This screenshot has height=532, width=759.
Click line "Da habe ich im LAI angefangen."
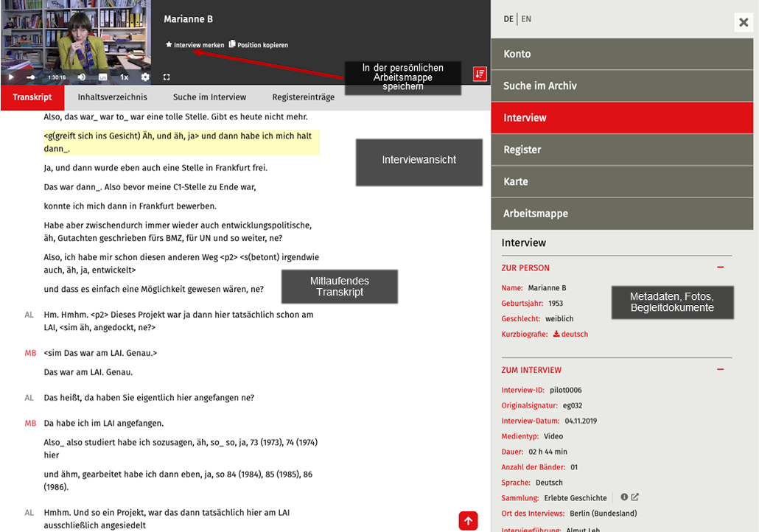pyautogui.click(x=104, y=423)
